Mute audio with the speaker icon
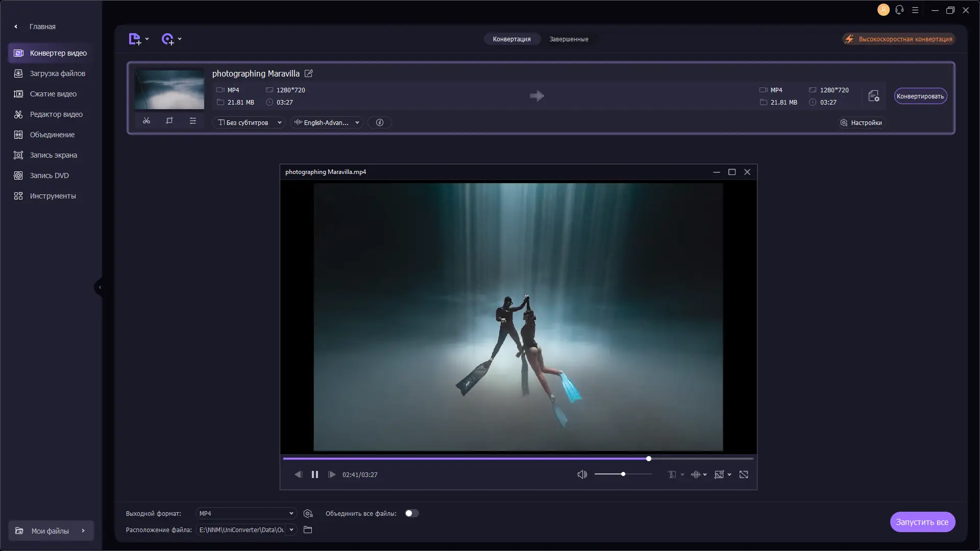 point(582,474)
